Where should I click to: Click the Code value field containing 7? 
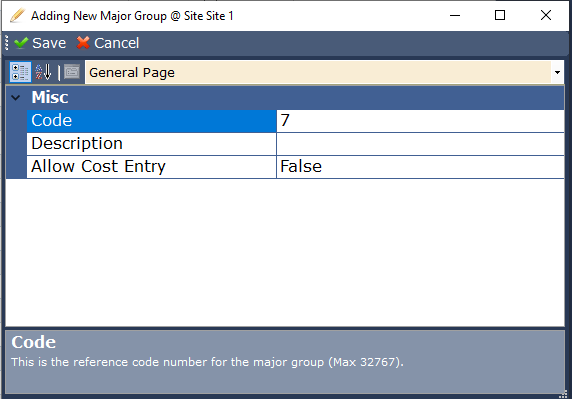[420, 121]
